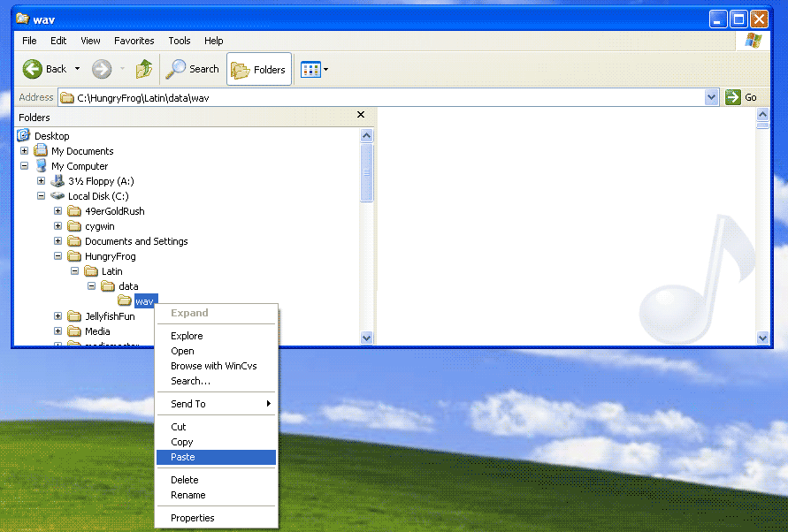This screenshot has width=788, height=532.
Task: Collapse the Local Disk (C:) tree node
Action: tap(41, 195)
